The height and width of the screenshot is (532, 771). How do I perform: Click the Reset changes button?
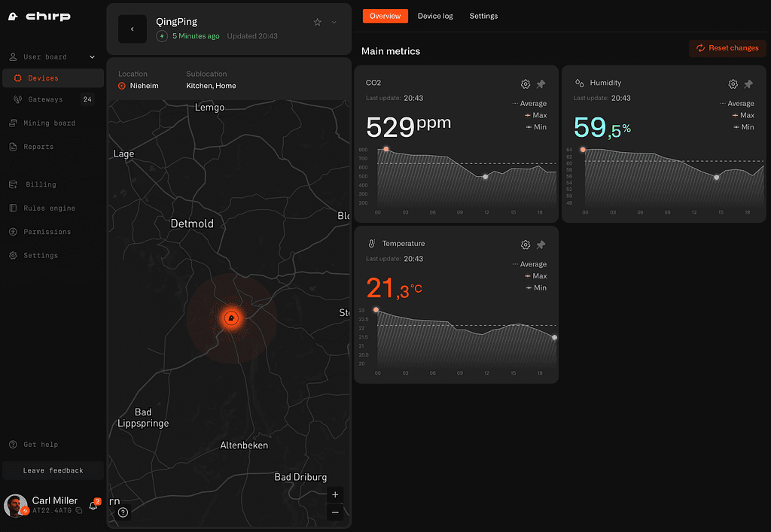(x=727, y=48)
